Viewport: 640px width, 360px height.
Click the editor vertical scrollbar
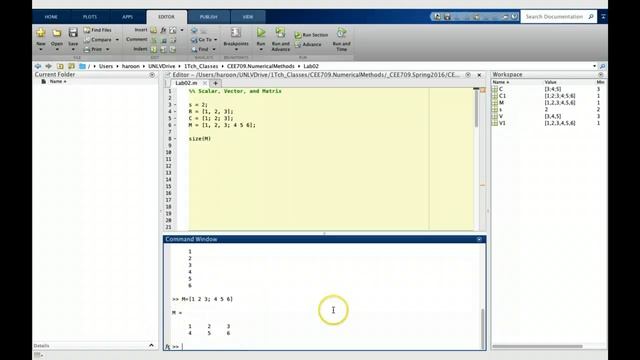476,108
